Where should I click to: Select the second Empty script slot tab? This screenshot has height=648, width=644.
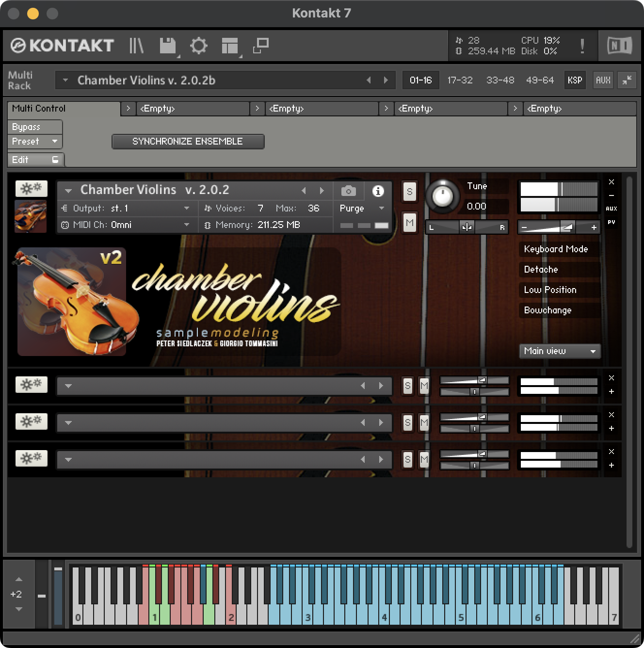pyautogui.click(x=322, y=109)
